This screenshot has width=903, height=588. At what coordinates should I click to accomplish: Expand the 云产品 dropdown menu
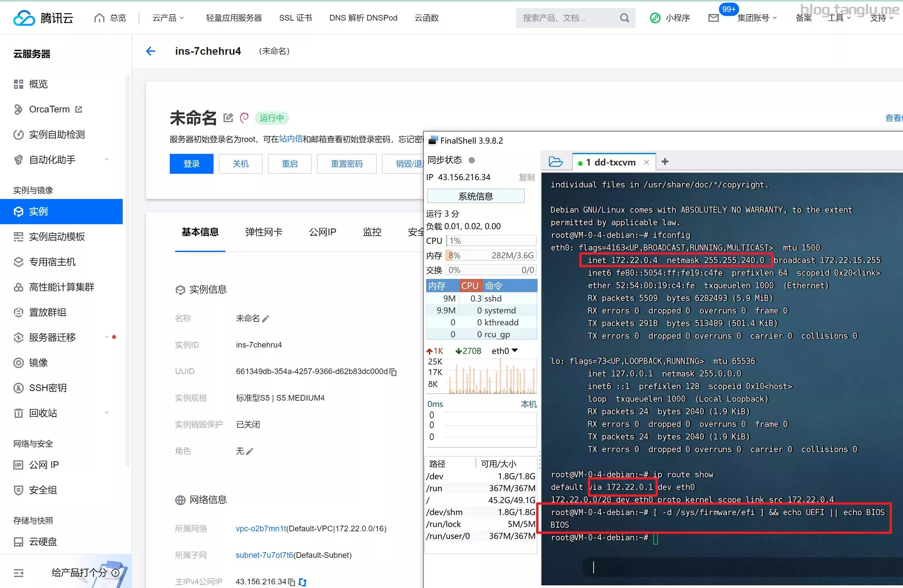(x=168, y=18)
